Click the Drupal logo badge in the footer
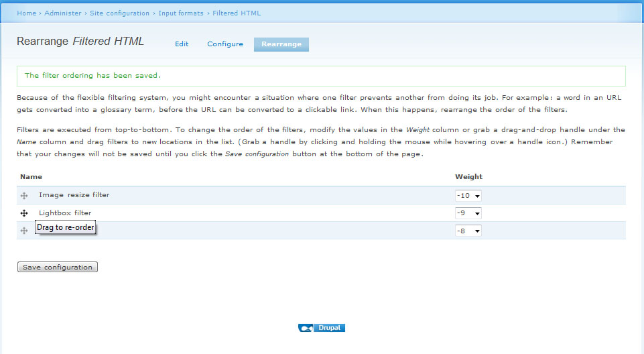Image resolution: width=644 pixels, height=354 pixels. 322,328
